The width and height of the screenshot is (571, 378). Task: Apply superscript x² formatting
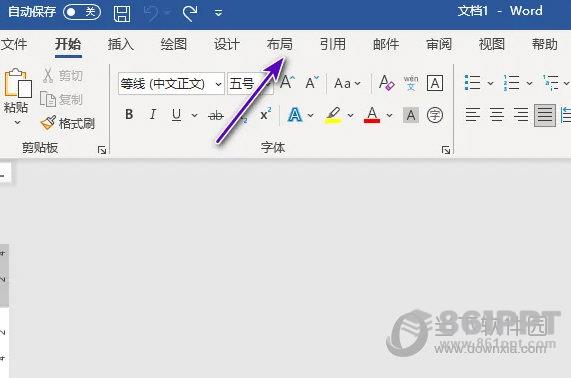coord(266,115)
